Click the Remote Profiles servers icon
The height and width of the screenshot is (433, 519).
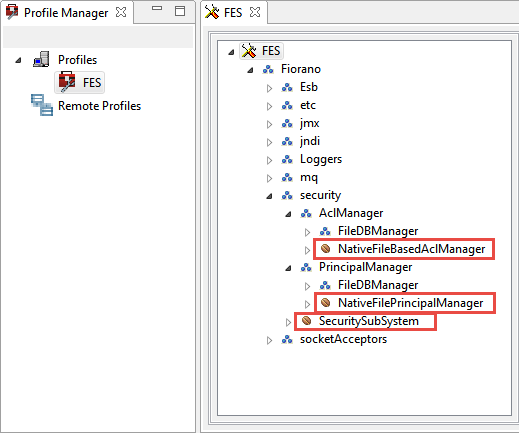42,105
